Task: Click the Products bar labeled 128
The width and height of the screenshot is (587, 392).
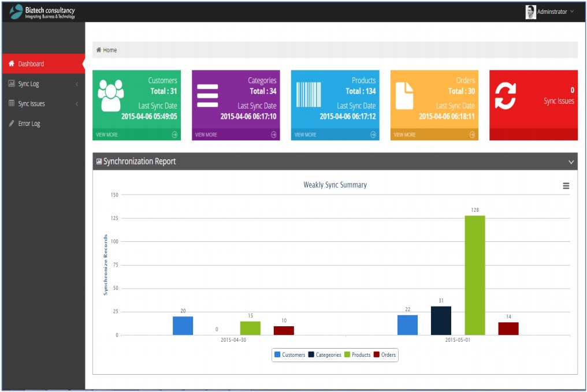Action: point(475,275)
